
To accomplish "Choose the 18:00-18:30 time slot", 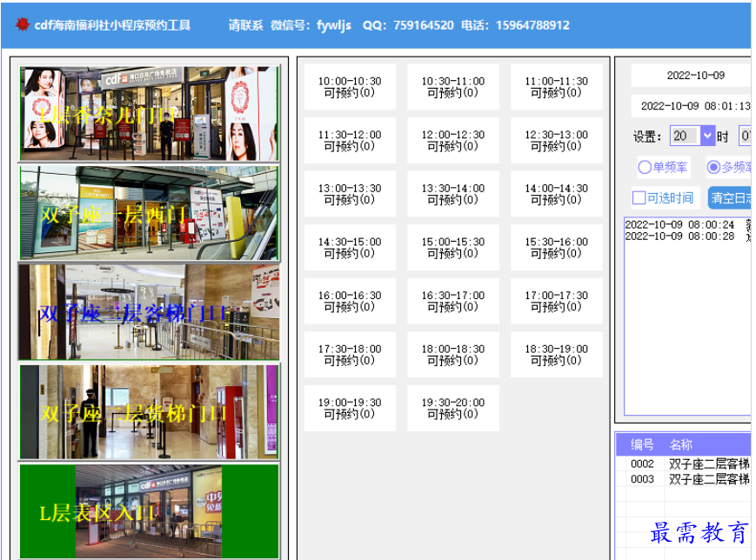I will click(452, 354).
